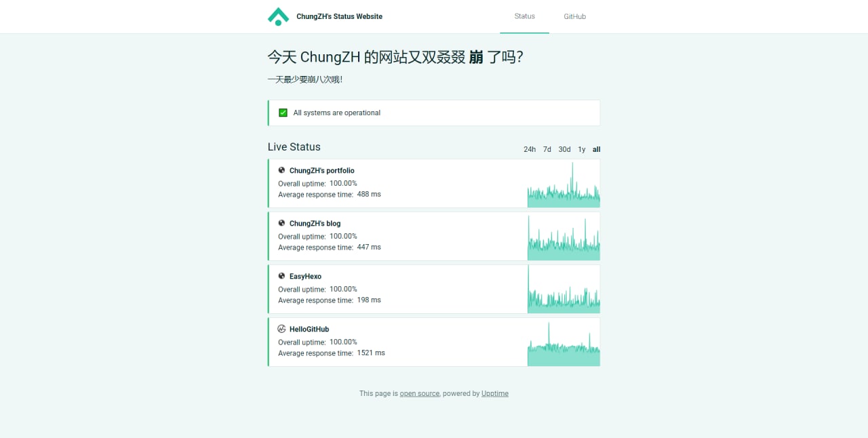Click the All systems are operational text
This screenshot has height=438, width=868.
click(x=337, y=113)
